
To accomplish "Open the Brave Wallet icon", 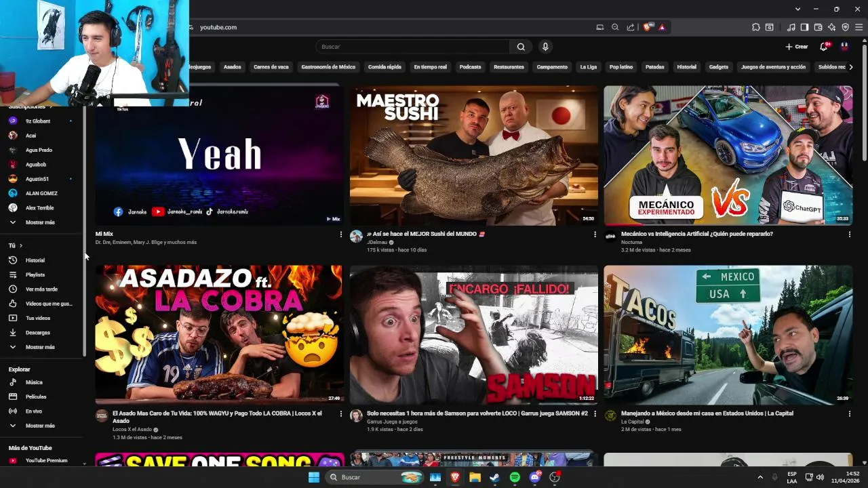I will click(x=818, y=27).
